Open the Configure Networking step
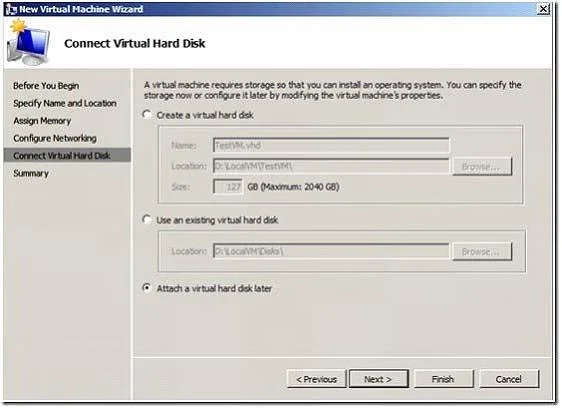562x408 pixels. 55,138
